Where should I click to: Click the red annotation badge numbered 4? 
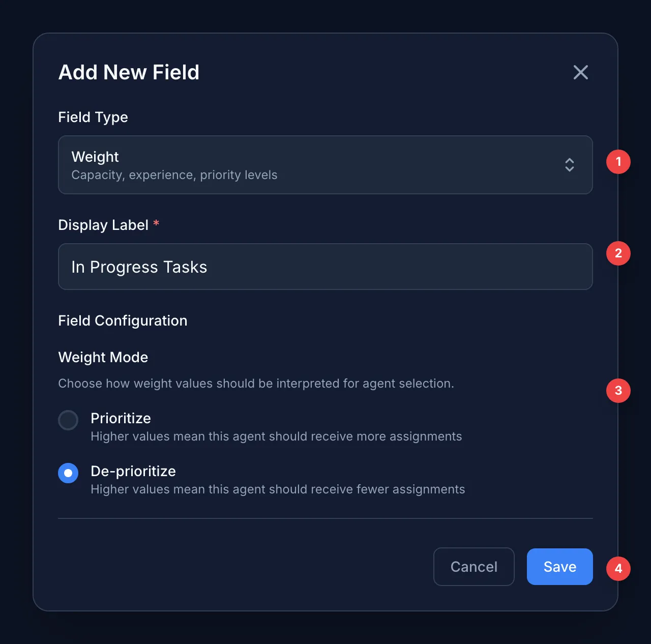pyautogui.click(x=618, y=569)
